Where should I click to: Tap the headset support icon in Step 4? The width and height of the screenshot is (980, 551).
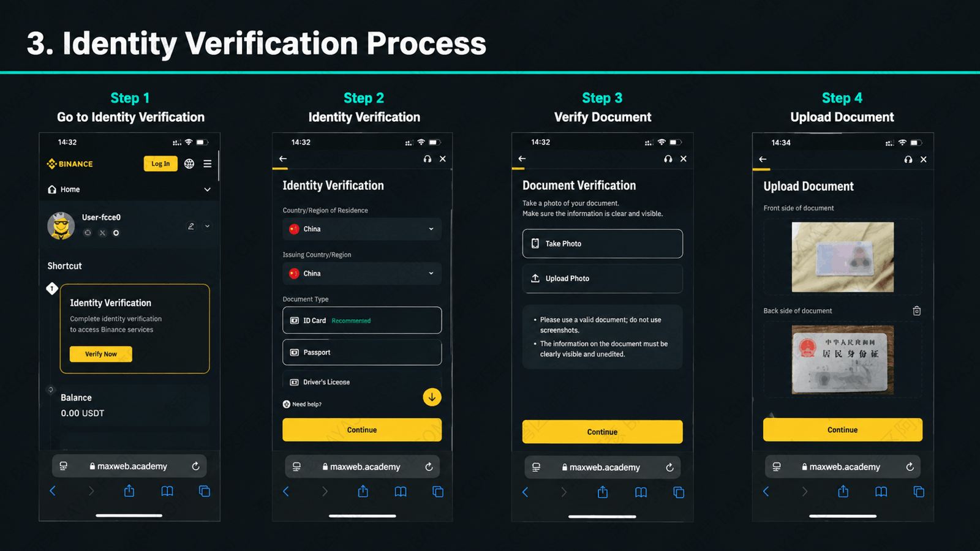(908, 159)
